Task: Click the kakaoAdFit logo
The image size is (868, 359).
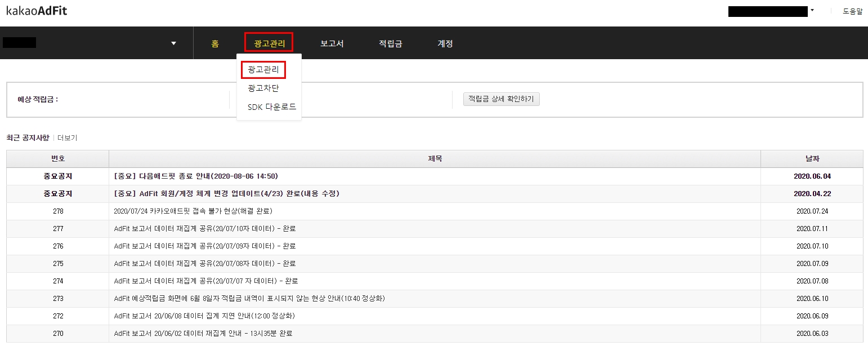Action: point(37,11)
